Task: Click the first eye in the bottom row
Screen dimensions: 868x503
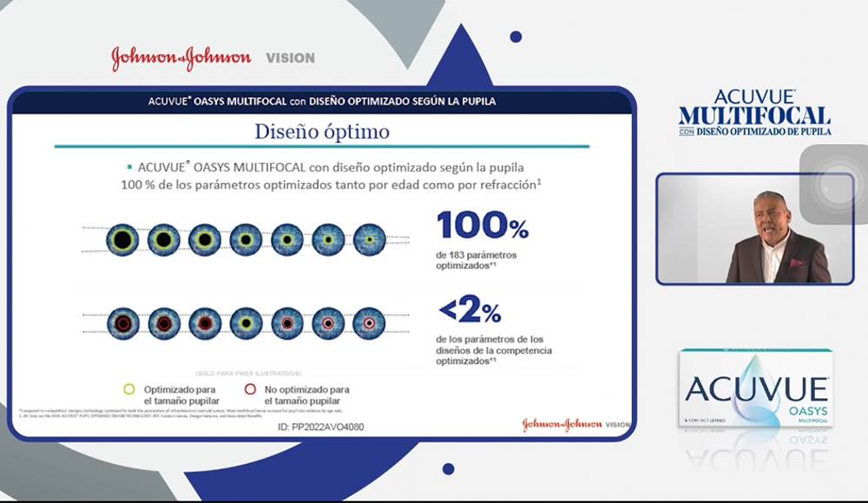Action: 122,323
